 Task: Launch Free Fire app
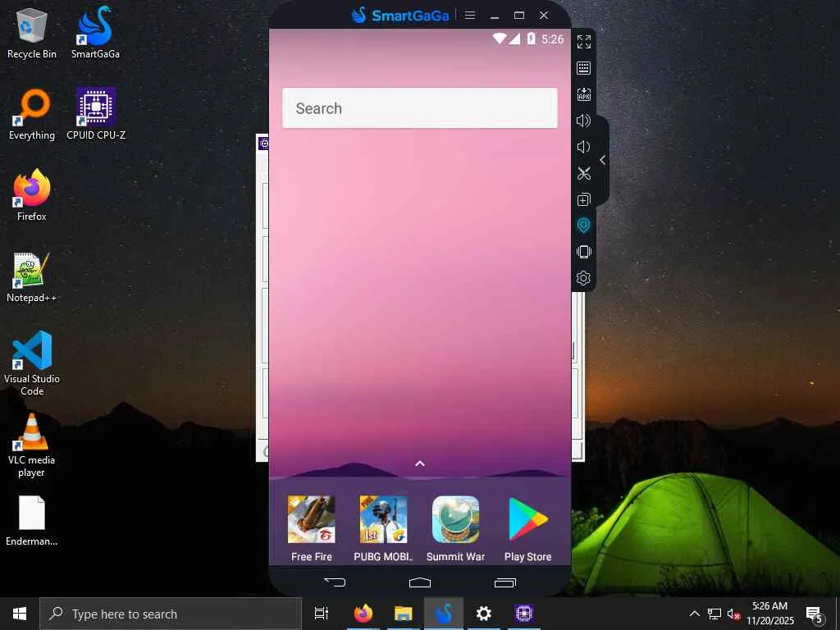[x=311, y=529]
